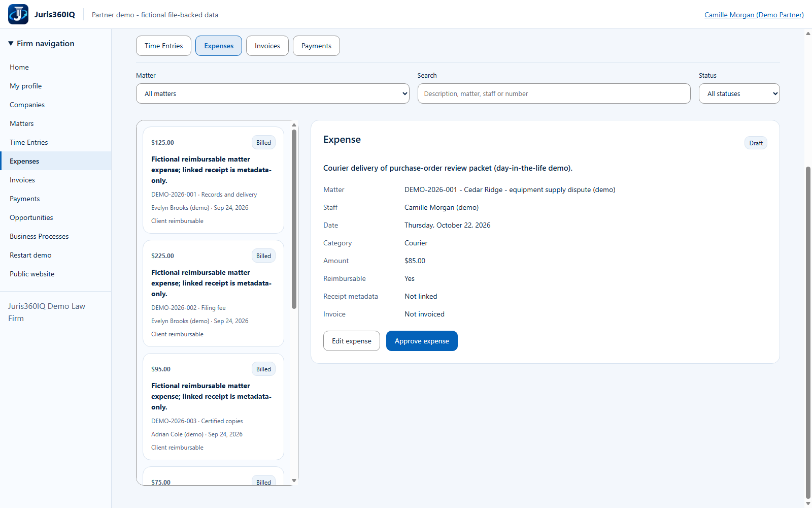Click the expense list scroll-down arrow
The width and height of the screenshot is (812, 508).
(x=294, y=481)
